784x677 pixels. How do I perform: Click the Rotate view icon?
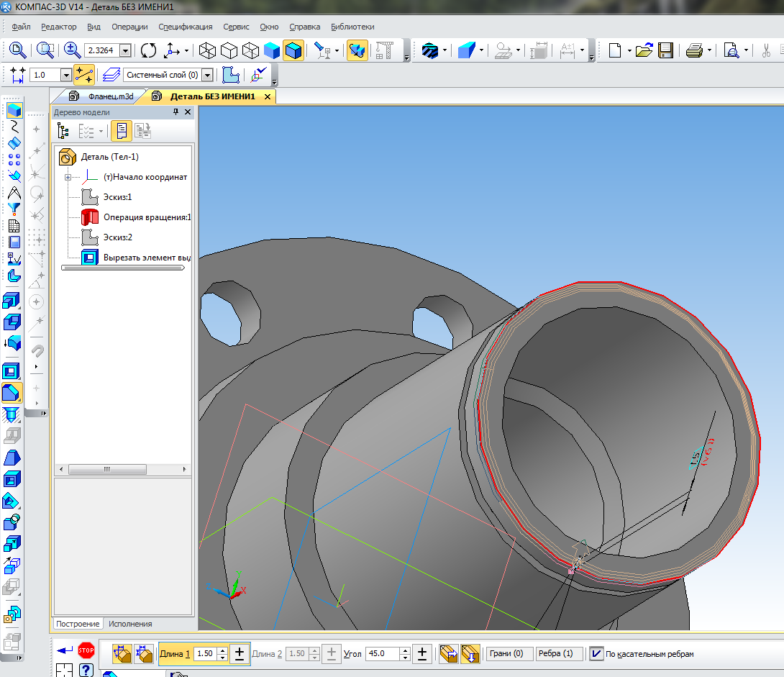click(148, 50)
